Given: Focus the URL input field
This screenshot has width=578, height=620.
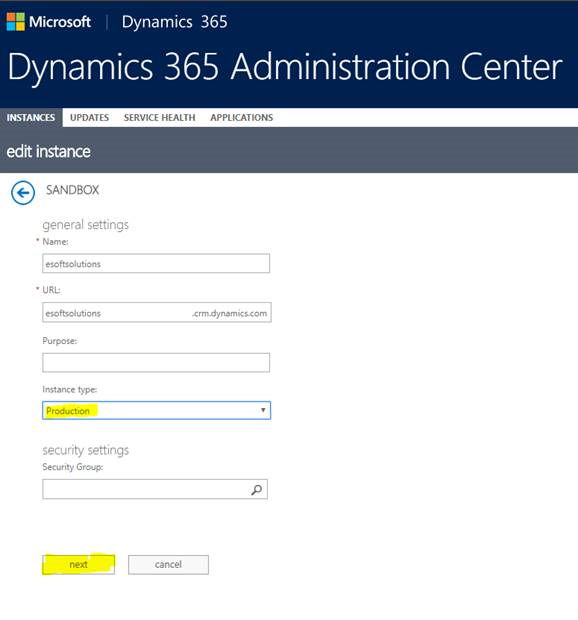Looking at the screenshot, I should click(x=157, y=312).
